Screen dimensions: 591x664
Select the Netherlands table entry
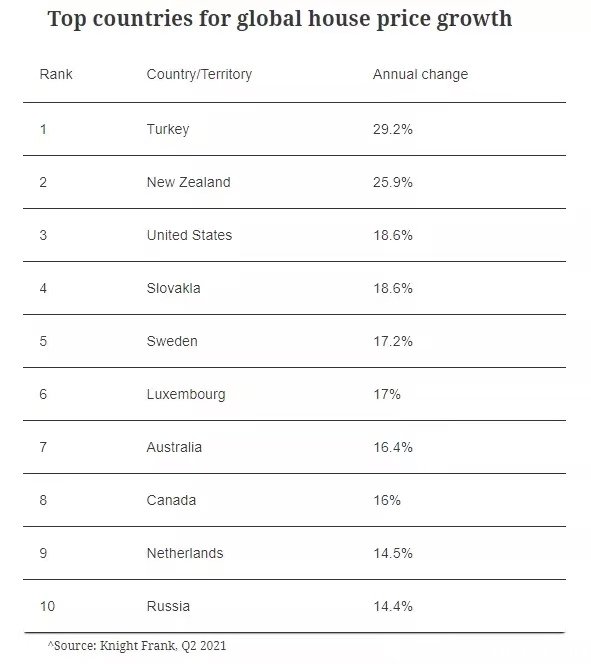pyautogui.click(x=185, y=553)
